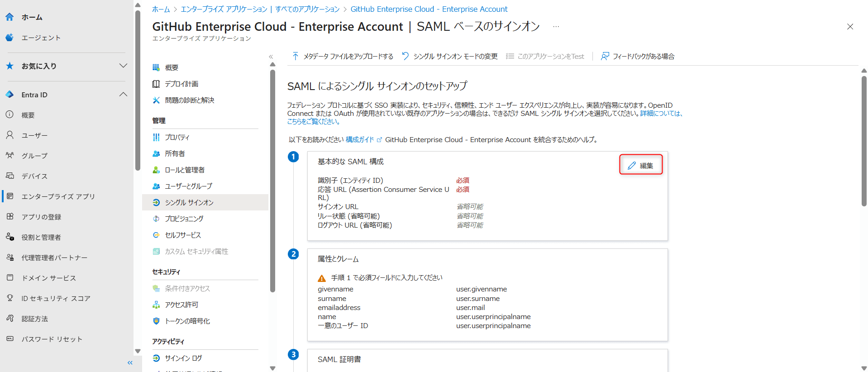Viewport: 868px width, 372px height.
Task: Click the トークンの暗号化 shield icon
Action: (x=156, y=321)
